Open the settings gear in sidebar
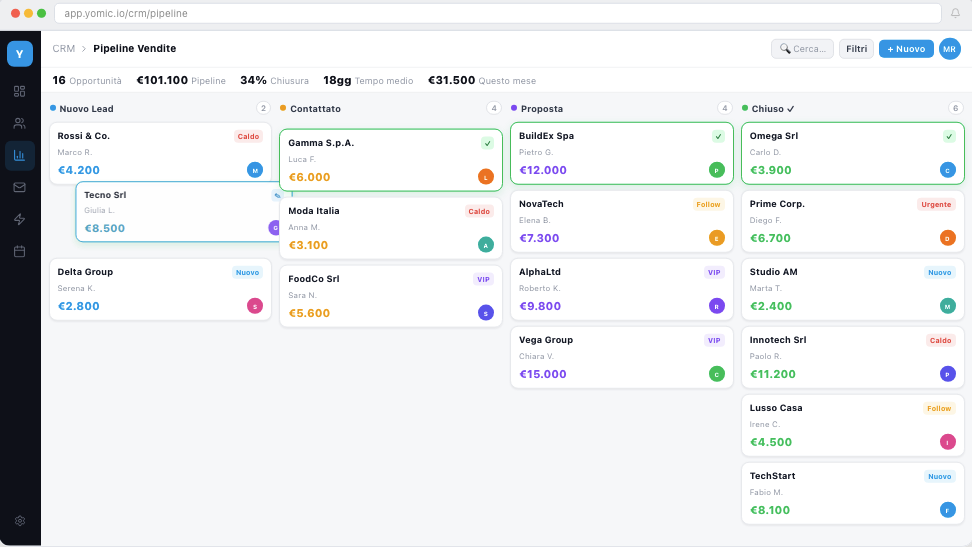 (x=20, y=521)
